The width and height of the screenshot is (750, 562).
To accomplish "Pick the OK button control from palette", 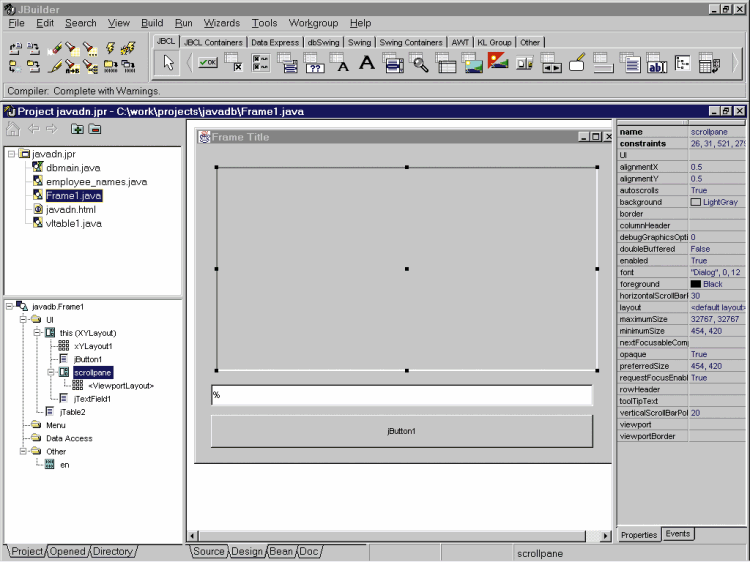I will 208,64.
